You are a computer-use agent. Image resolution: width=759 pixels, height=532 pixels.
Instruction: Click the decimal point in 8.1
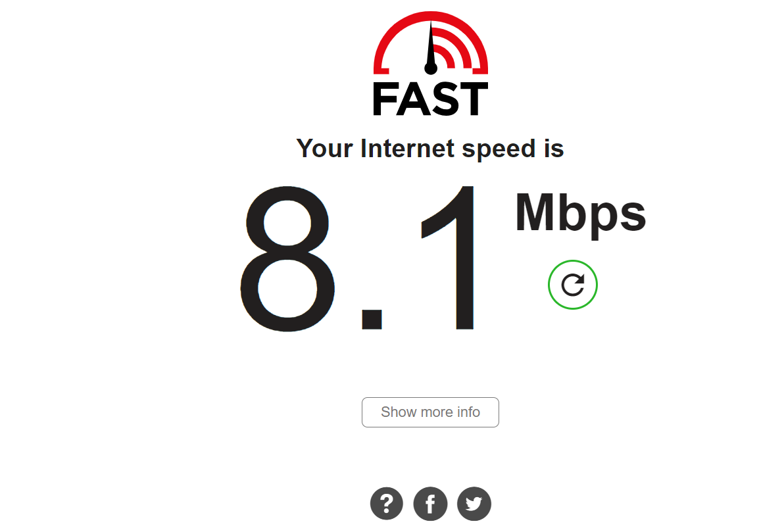click(372, 319)
